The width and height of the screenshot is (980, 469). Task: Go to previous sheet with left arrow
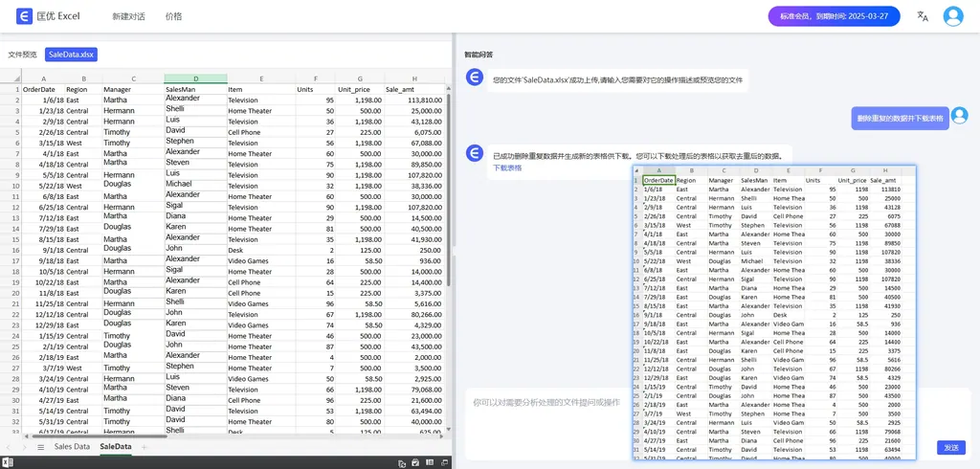coord(10,447)
